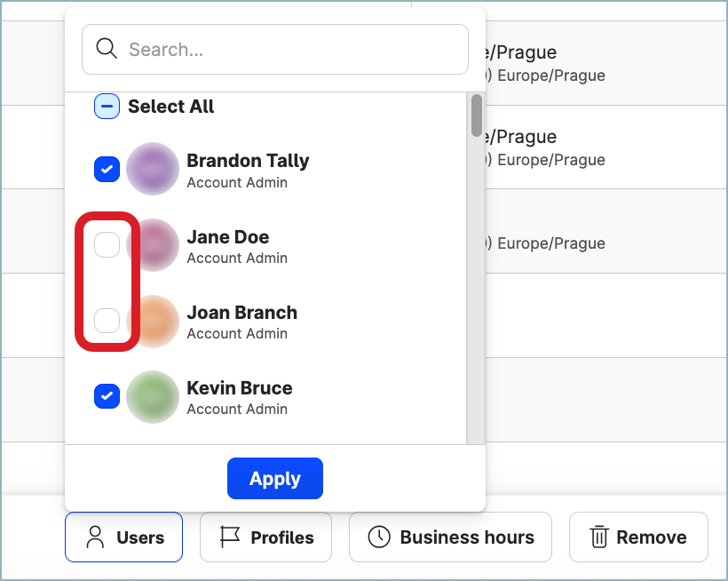728x581 pixels.
Task: Click Jane Doe's avatar
Action: click(152, 245)
